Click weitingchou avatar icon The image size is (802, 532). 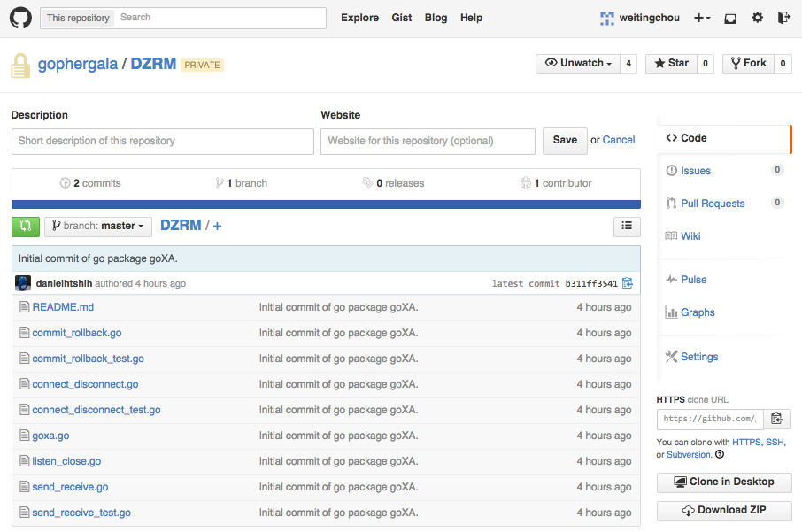coord(606,19)
